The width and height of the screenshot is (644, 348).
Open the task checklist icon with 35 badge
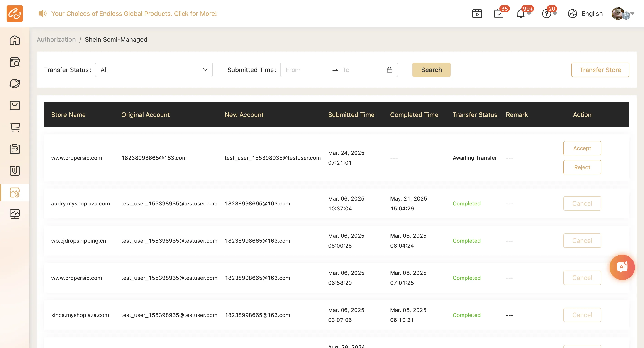[x=499, y=14]
